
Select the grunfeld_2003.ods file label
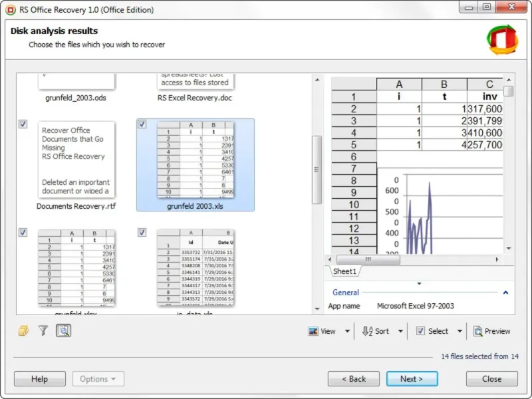76,98
